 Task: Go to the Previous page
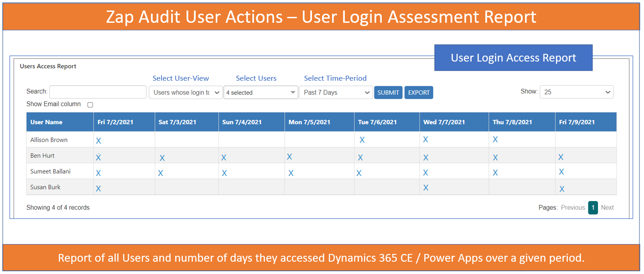[x=573, y=207]
